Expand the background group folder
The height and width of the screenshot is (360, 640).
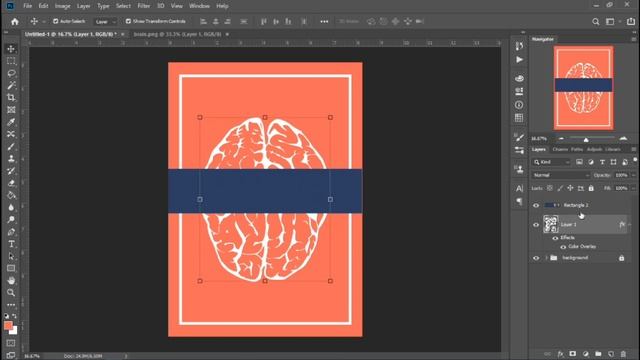(x=546, y=258)
